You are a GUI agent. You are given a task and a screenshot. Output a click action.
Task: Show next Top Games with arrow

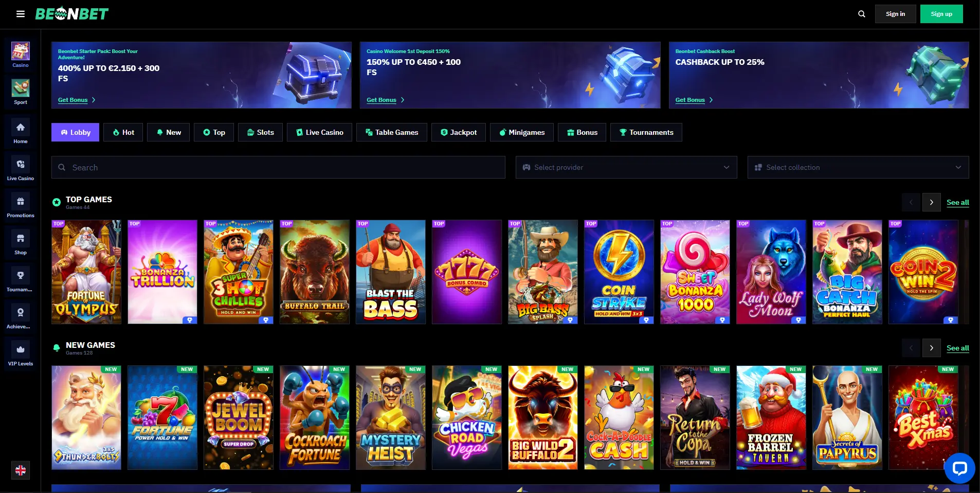pos(931,202)
